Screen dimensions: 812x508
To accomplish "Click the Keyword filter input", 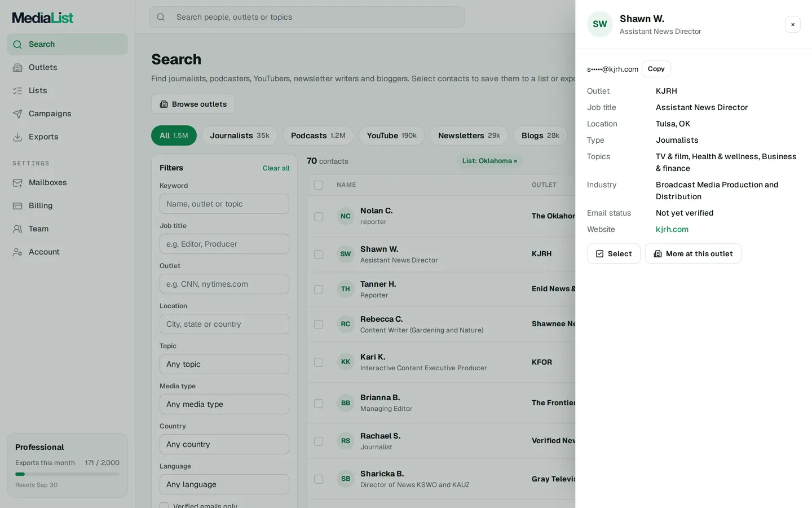I will (x=224, y=204).
